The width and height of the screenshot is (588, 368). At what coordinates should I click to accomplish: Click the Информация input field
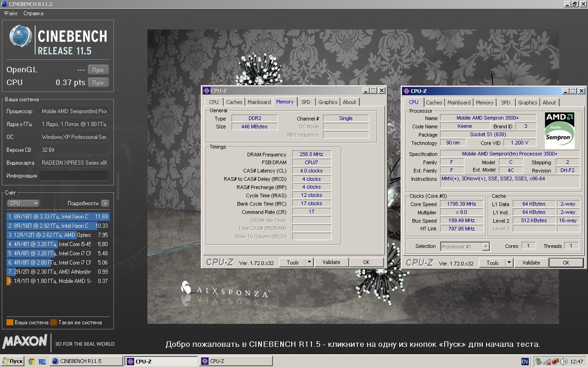click(74, 176)
